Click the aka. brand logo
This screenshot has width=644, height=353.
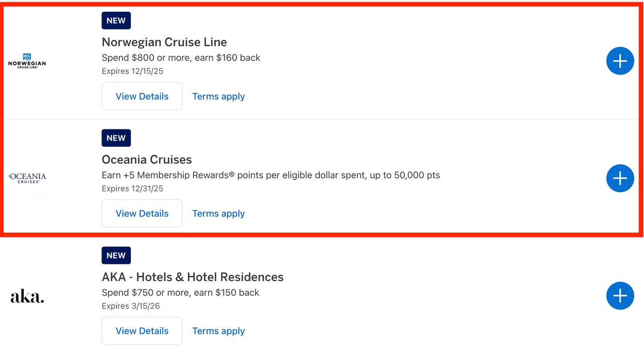[x=27, y=296]
